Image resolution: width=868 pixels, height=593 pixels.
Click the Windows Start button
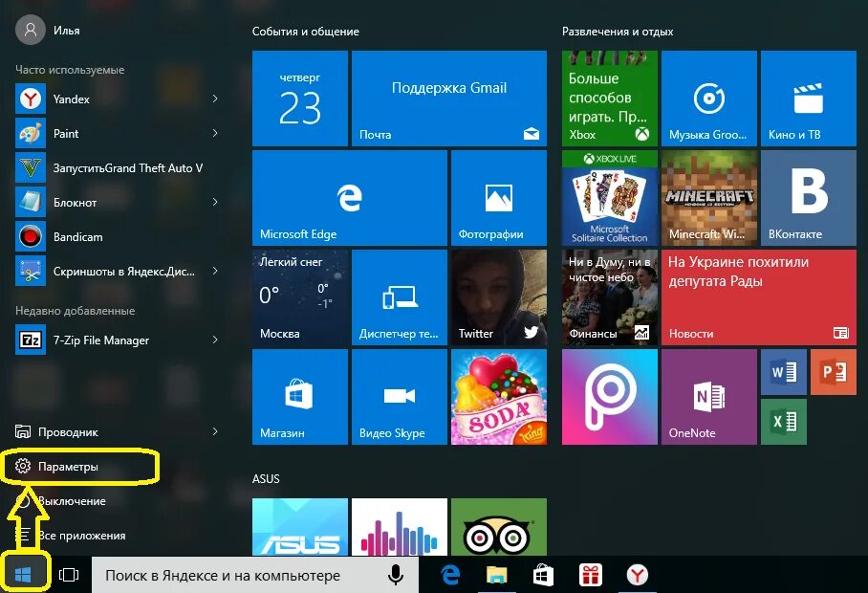coord(23,575)
